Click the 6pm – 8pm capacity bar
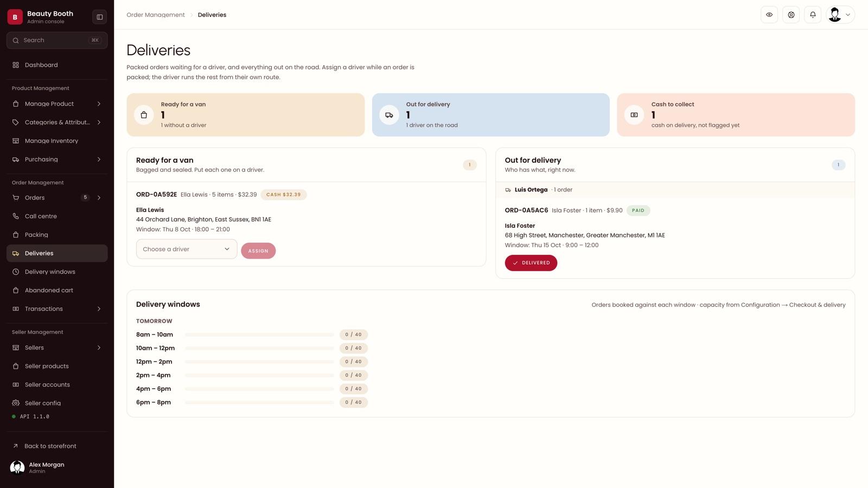868x488 pixels. coord(259,402)
